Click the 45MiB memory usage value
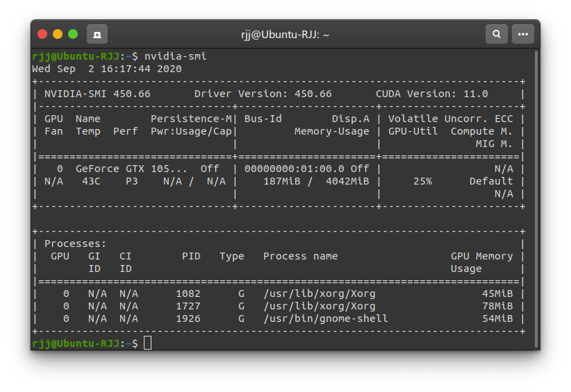571x392 pixels. [x=497, y=293]
